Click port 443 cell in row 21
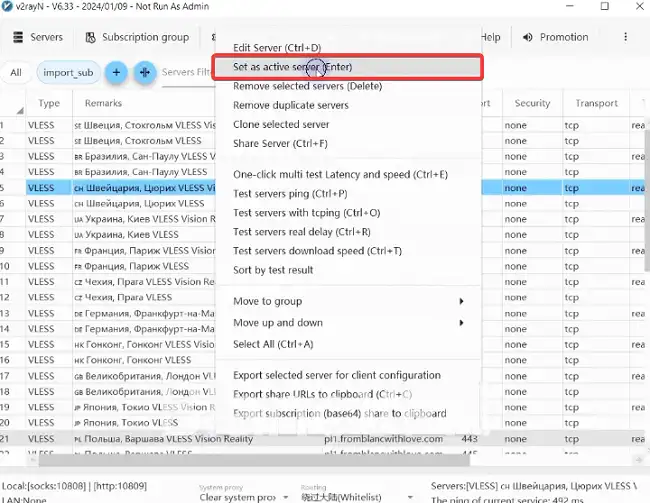 click(469, 439)
